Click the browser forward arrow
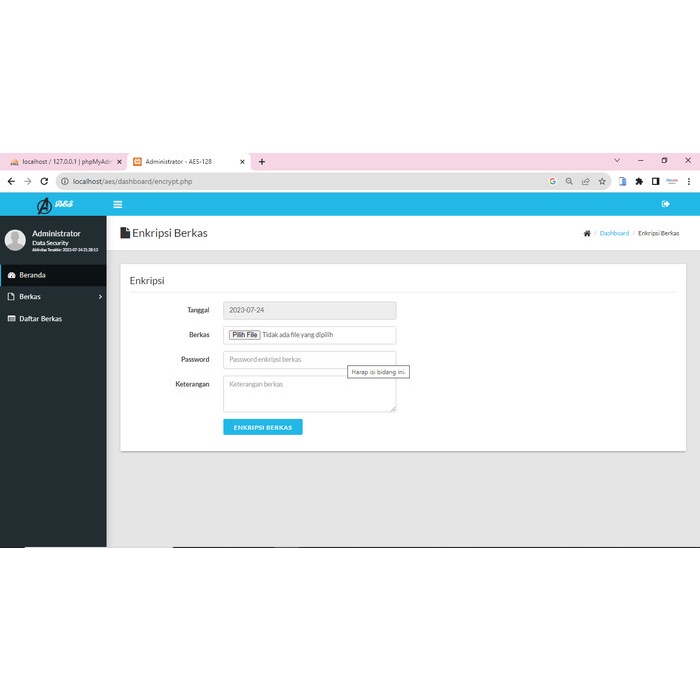This screenshot has height=700, width=700. click(x=28, y=181)
